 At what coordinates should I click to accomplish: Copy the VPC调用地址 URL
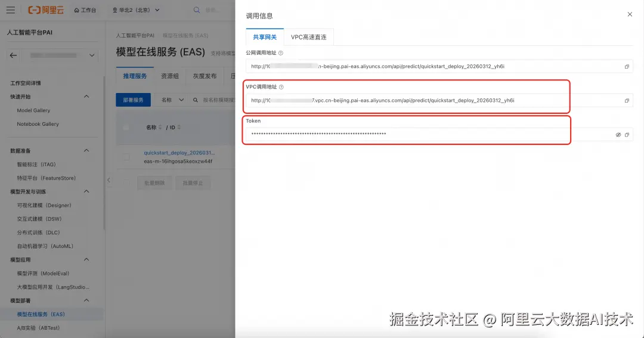pyautogui.click(x=627, y=101)
